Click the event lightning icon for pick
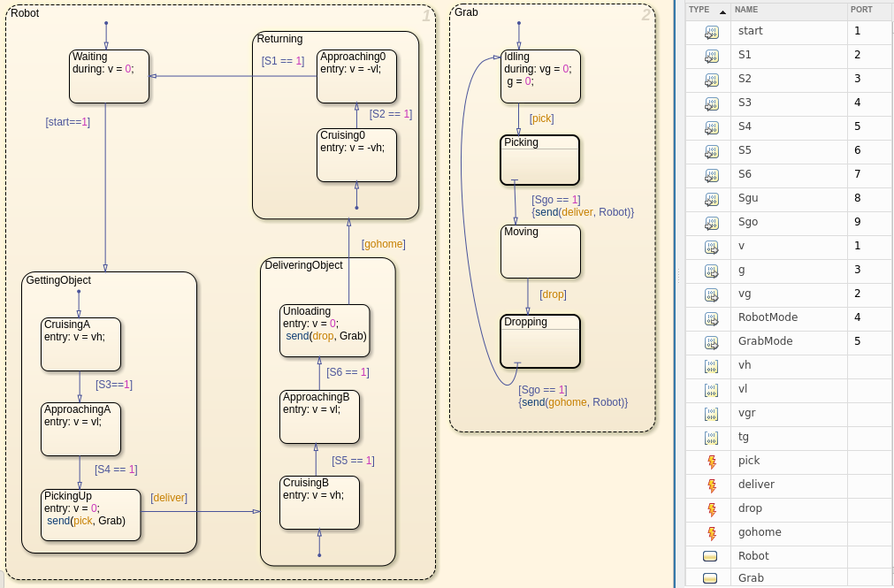This screenshot has height=588, width=894. click(711, 462)
